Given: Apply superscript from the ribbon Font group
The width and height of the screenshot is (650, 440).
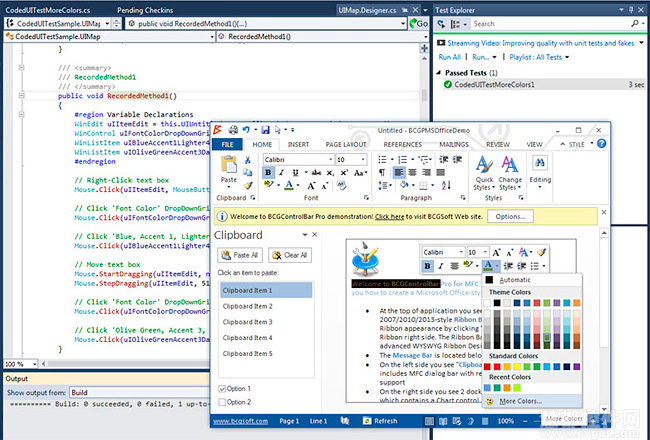Looking at the screenshot, I should (x=344, y=173).
